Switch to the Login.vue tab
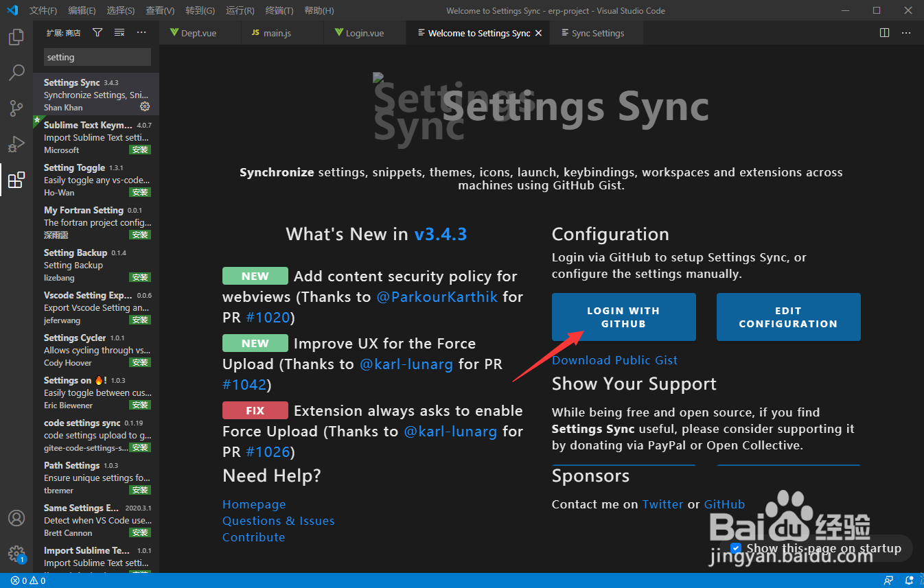 (365, 33)
